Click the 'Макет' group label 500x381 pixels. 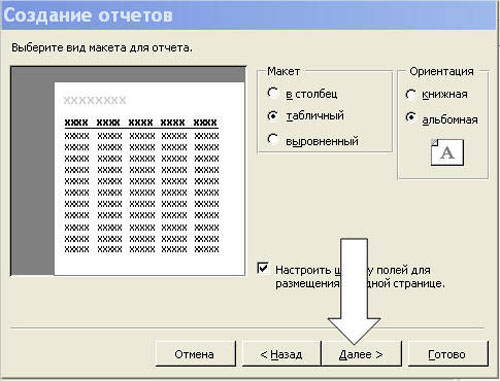[x=284, y=71]
